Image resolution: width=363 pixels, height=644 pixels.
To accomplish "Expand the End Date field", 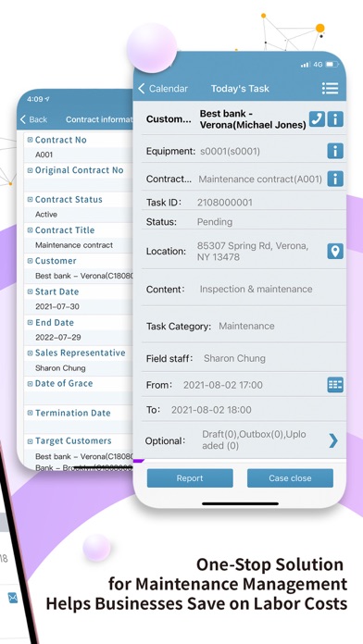I will [x=30, y=322].
